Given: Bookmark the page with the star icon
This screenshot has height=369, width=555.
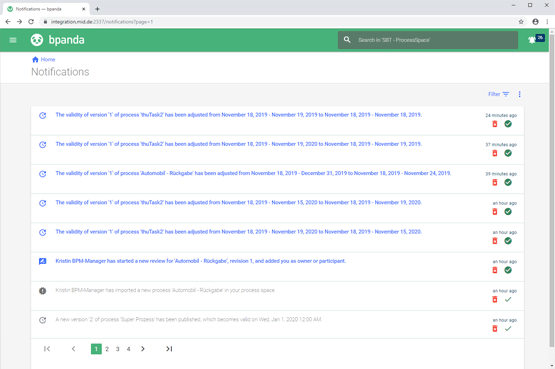Looking at the screenshot, I should pyautogui.click(x=521, y=22).
